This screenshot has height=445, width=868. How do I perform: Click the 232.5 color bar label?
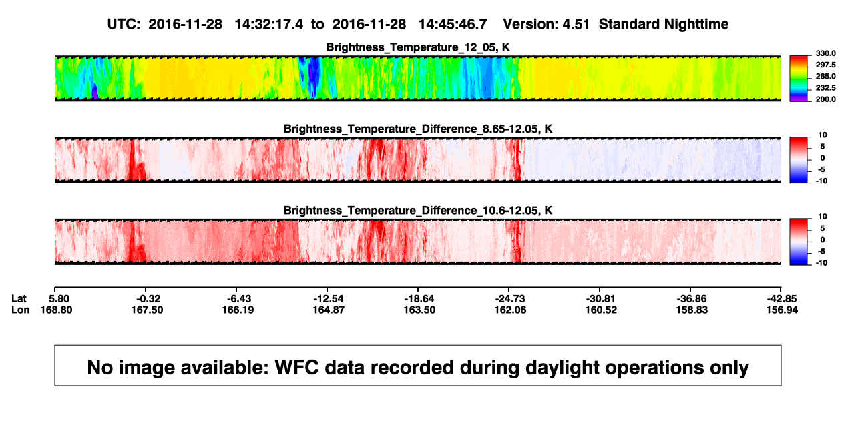click(825, 88)
